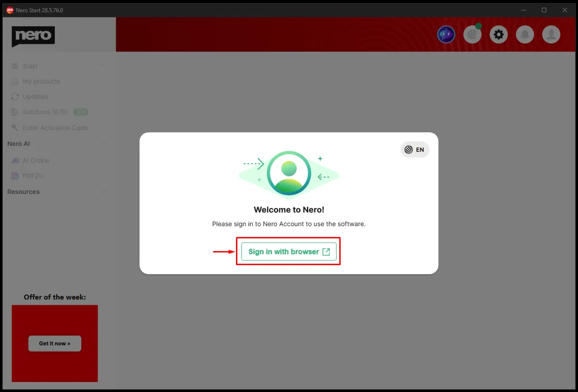The image size is (578, 392).
Task: Collapse the Start section chevron
Action: [101, 65]
